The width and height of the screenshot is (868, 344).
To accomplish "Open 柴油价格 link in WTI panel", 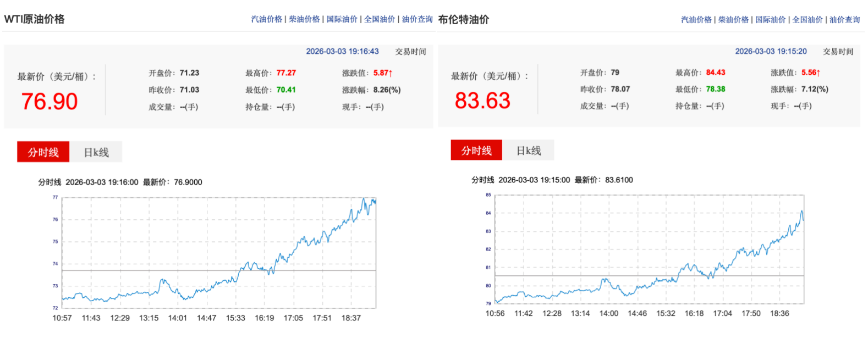I will [304, 19].
